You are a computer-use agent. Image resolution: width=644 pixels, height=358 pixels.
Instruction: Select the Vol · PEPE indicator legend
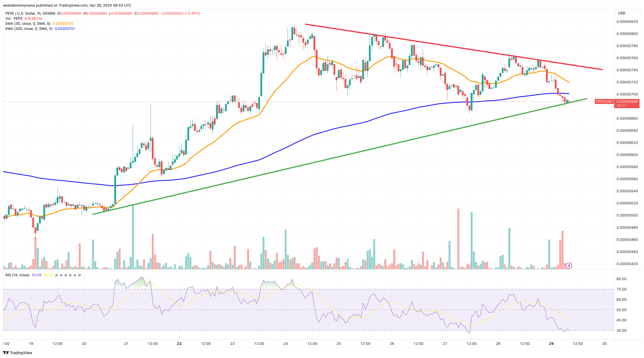pyautogui.click(x=14, y=19)
